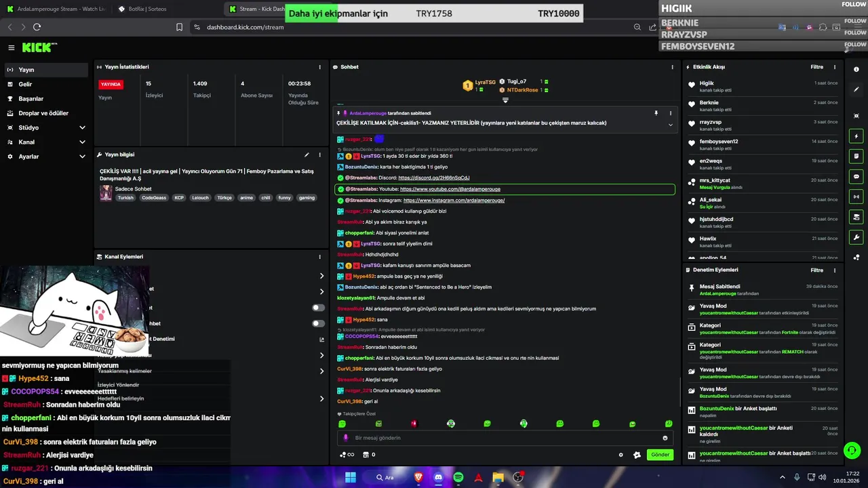Open the Yasaklanmış kelimeler row chevron
Screen dimensions: 868x488
[x=321, y=371]
